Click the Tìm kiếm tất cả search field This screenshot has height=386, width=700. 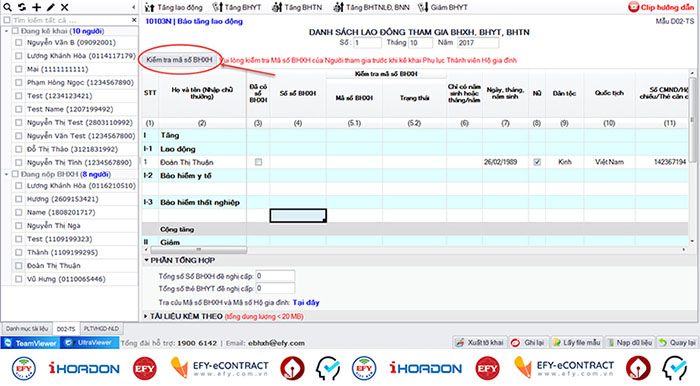pos(71,20)
